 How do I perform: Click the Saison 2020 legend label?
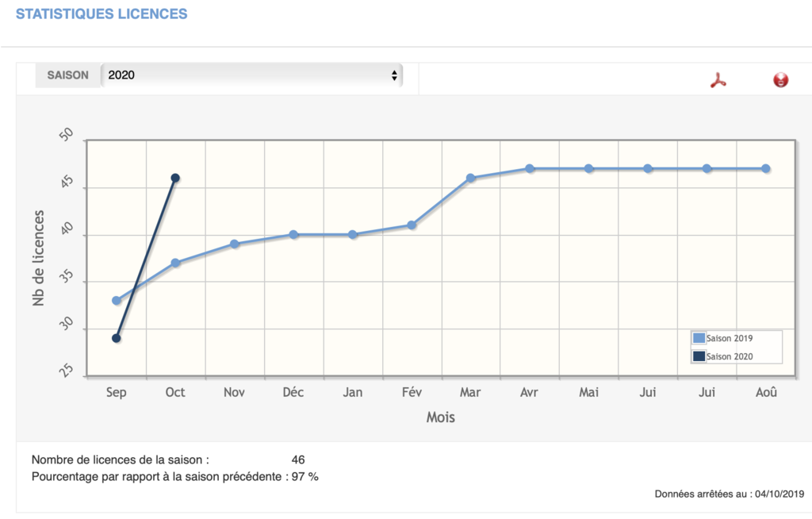(729, 356)
